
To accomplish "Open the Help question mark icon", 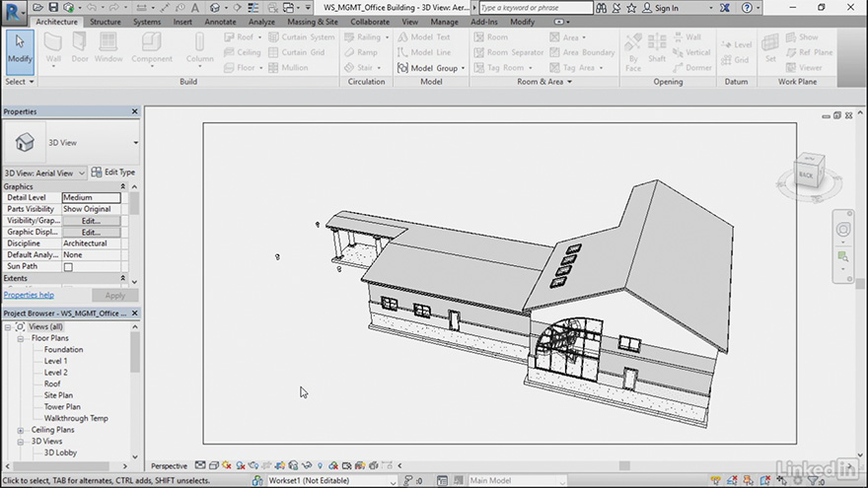I will pyautogui.click(x=747, y=8).
